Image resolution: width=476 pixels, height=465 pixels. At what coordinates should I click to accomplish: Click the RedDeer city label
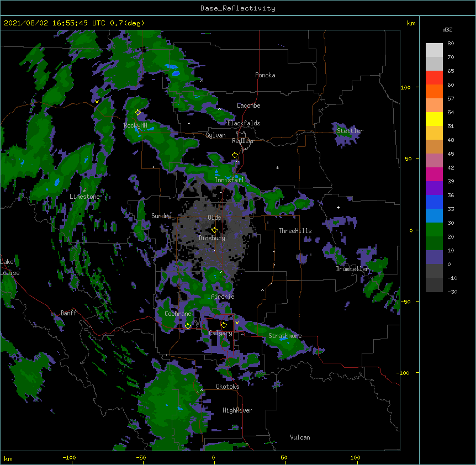tap(243, 141)
